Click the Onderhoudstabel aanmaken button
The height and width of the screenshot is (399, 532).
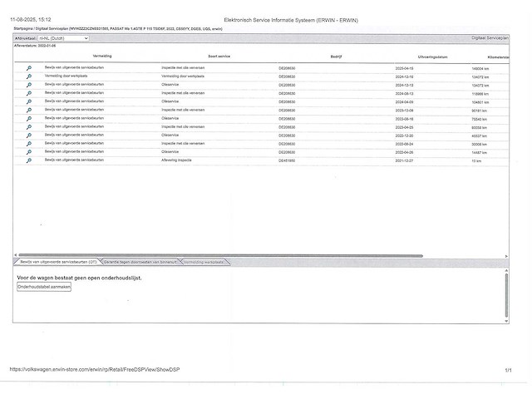point(44,286)
